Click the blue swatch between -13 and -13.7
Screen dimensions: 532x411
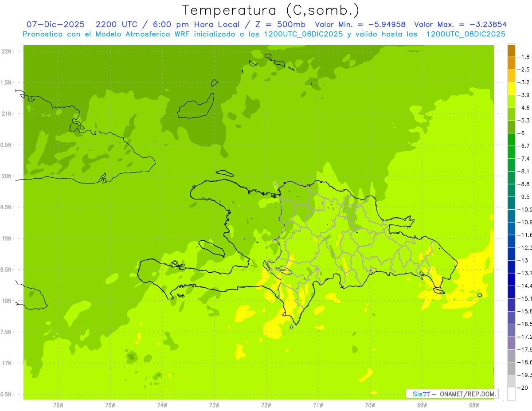[511, 266]
